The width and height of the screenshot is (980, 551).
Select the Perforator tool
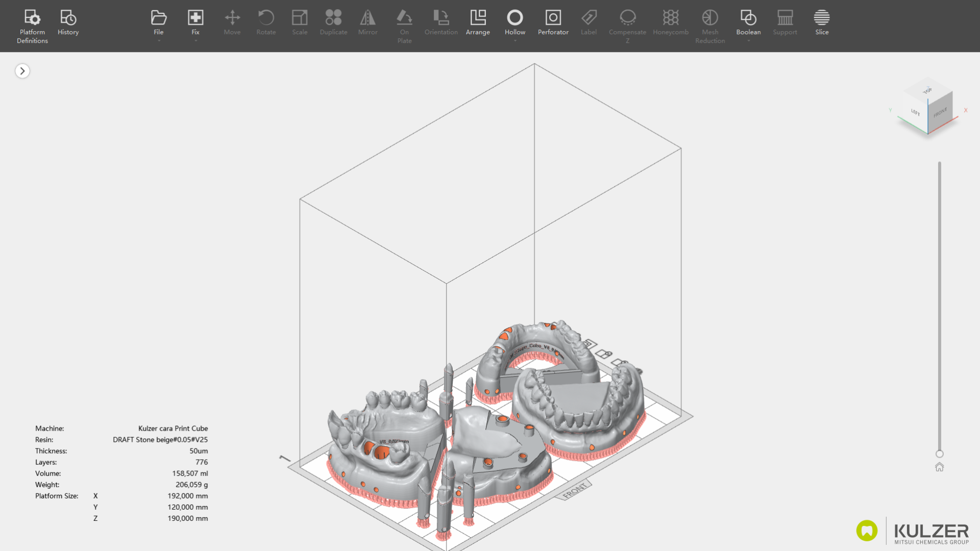[553, 18]
